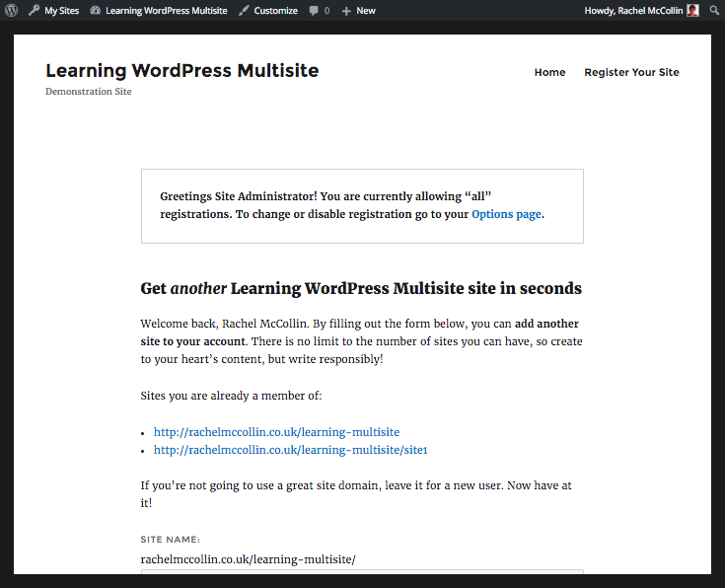The image size is (725, 588).
Task: Open the My Sites menu label
Action: tap(62, 11)
